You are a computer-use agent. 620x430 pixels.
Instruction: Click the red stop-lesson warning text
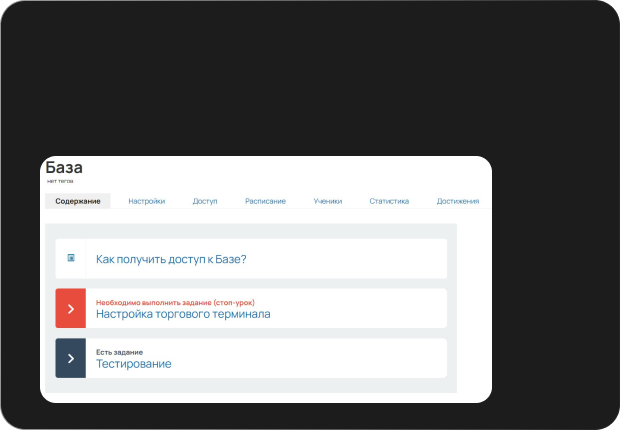pos(175,303)
